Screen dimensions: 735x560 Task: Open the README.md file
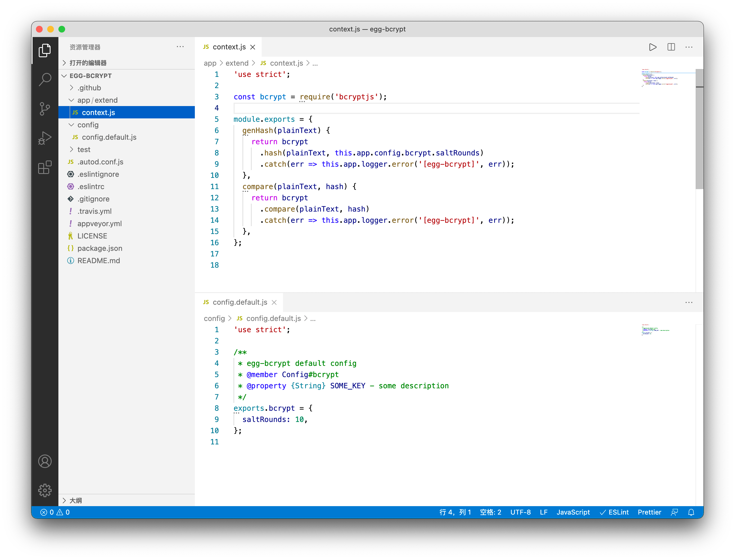tap(127, 260)
